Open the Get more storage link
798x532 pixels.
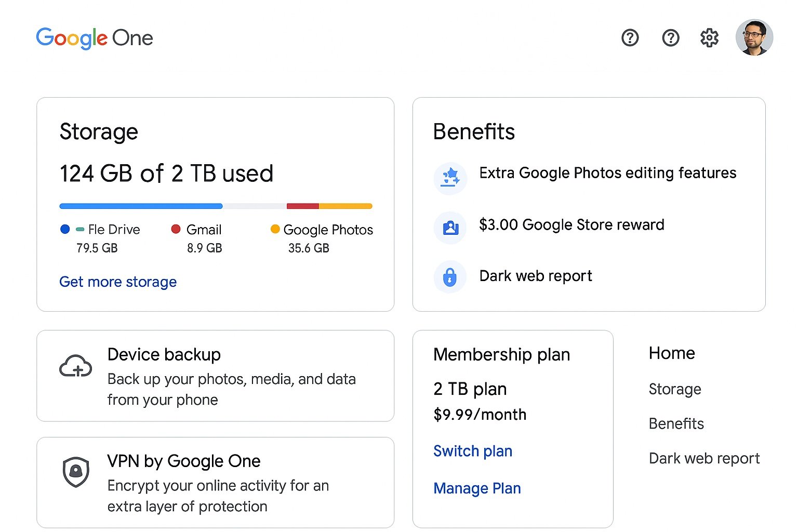click(x=118, y=282)
